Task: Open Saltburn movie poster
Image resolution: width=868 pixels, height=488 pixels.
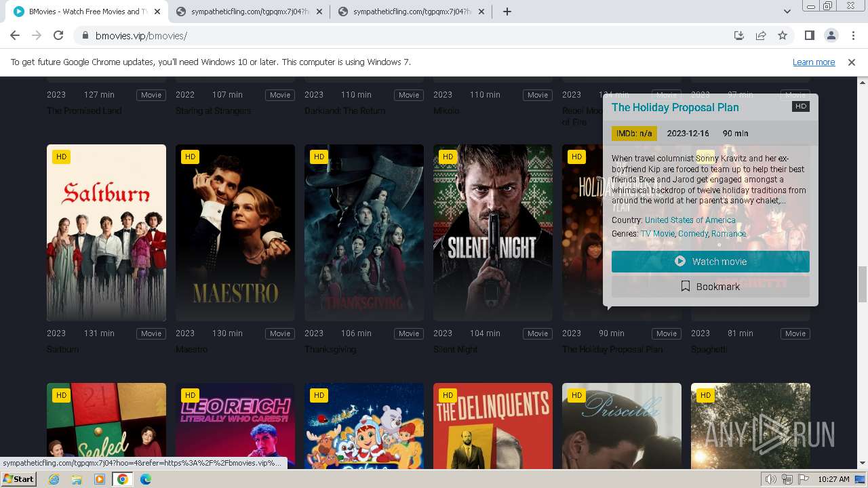Action: [106, 232]
